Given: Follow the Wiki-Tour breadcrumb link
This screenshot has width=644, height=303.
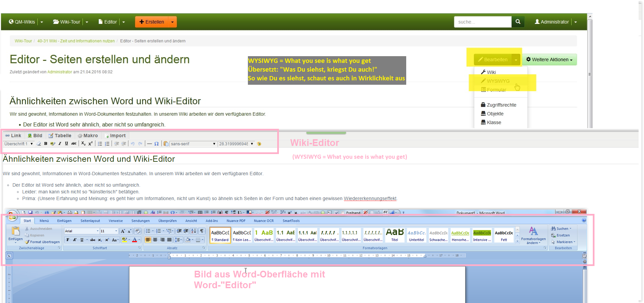Looking at the screenshot, I should coord(23,41).
